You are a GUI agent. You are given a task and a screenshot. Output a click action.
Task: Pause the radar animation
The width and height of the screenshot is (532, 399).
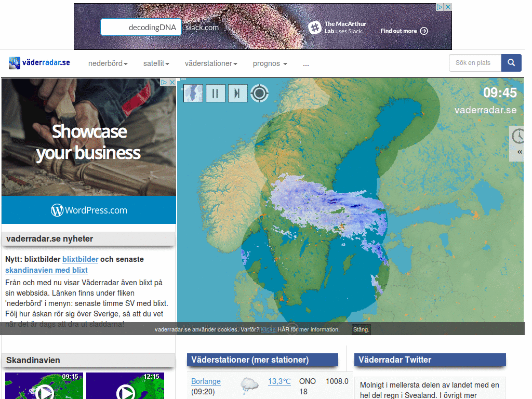point(216,93)
